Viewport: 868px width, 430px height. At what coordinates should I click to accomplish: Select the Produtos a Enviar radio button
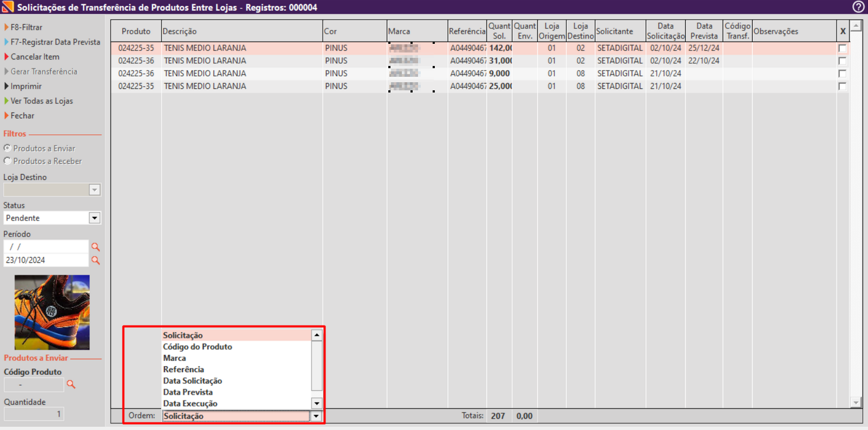7,148
